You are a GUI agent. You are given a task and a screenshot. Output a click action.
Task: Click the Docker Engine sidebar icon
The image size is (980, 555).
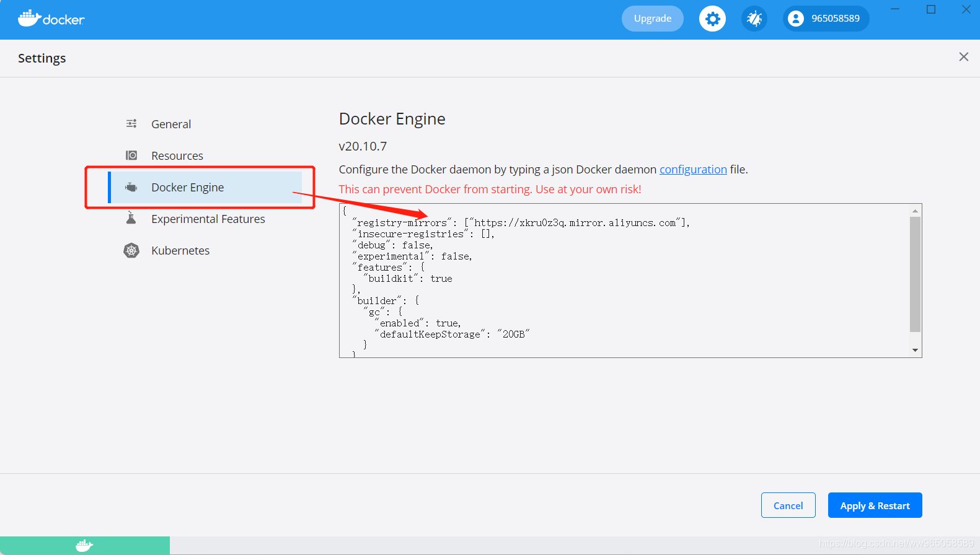[x=131, y=187]
